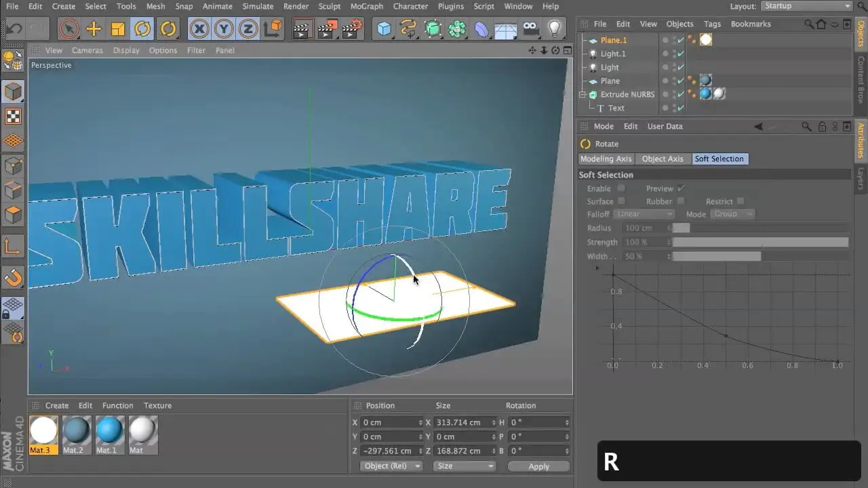Add a camera object
Viewport: 868px width, 488px height.
[531, 28]
